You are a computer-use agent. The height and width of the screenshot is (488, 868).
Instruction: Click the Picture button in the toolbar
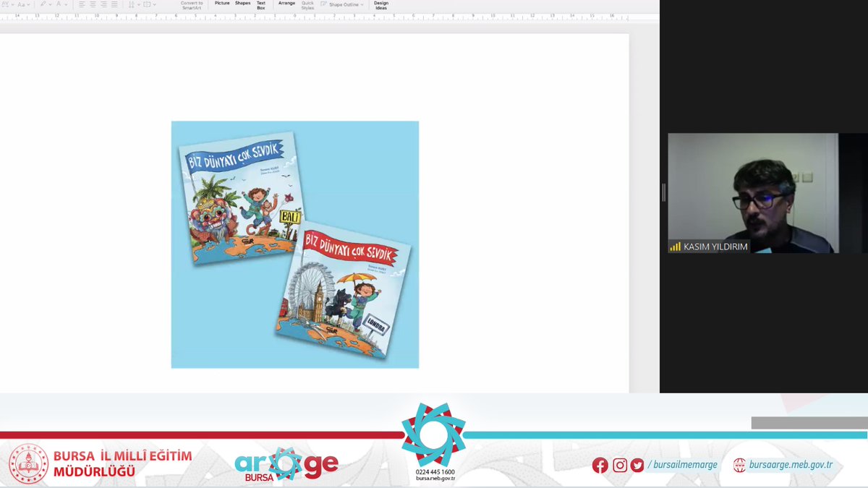[x=222, y=4]
